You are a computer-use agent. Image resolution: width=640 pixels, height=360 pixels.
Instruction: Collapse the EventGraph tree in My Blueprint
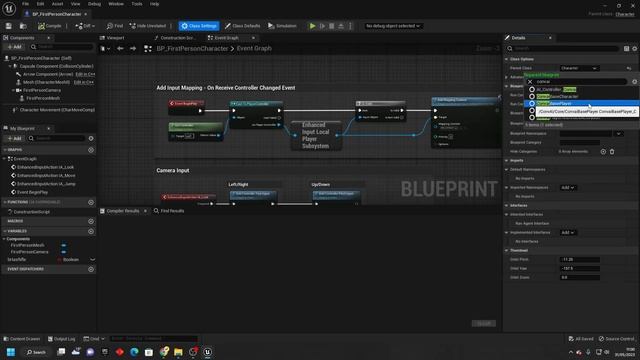click(4, 159)
